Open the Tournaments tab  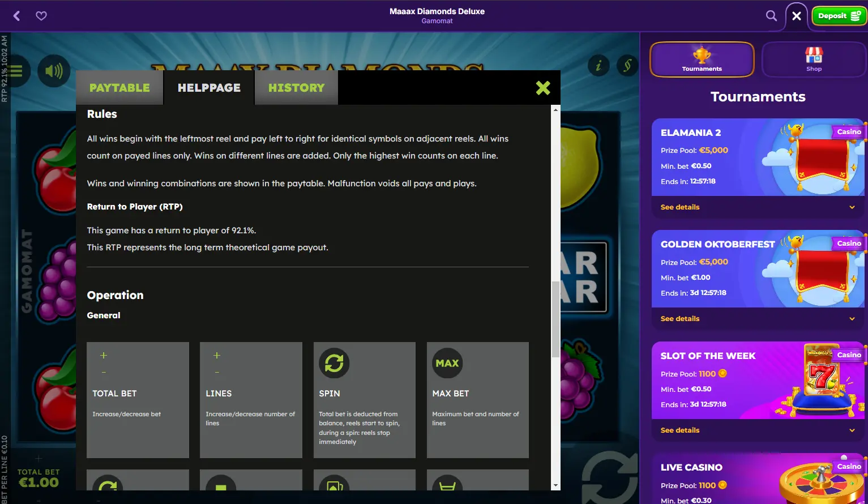702,59
